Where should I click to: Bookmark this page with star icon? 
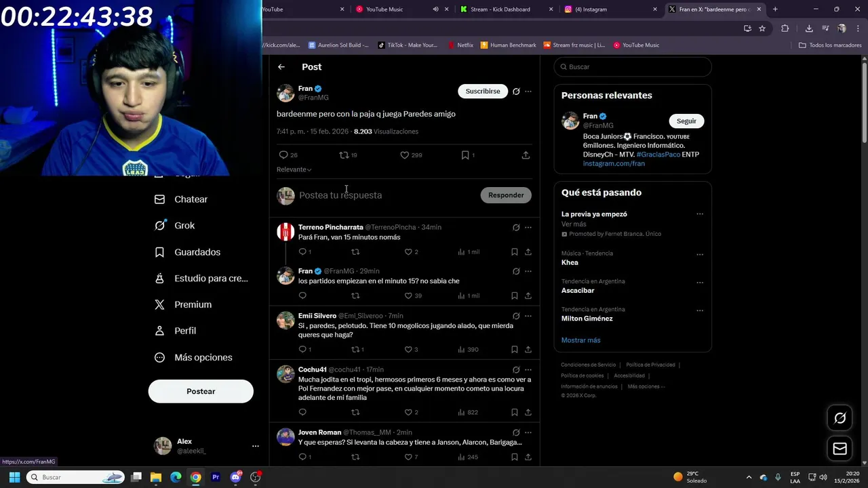pos(762,28)
